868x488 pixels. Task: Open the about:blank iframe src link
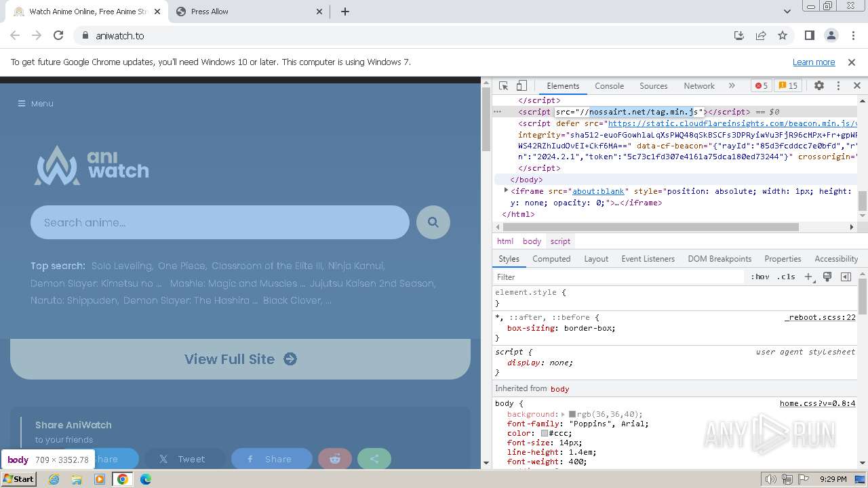(598, 191)
